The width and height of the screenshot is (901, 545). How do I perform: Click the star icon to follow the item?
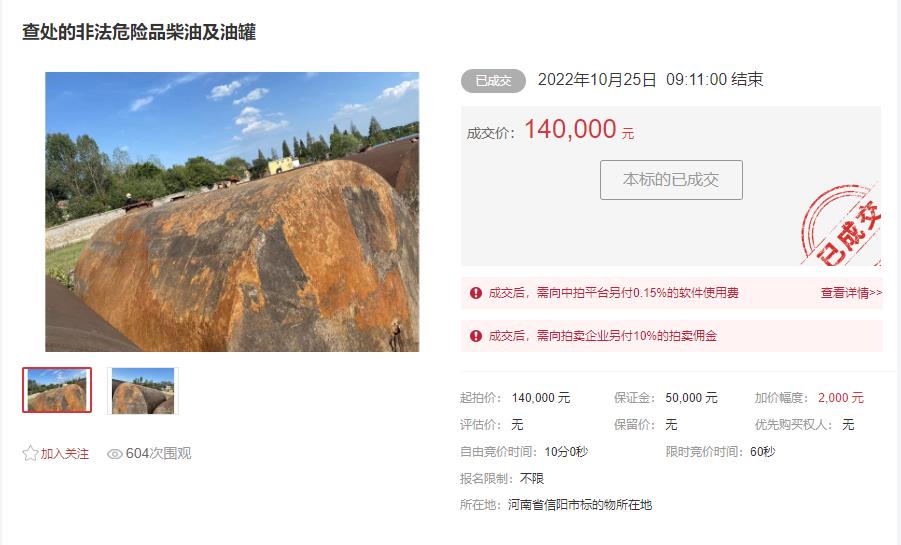30,454
